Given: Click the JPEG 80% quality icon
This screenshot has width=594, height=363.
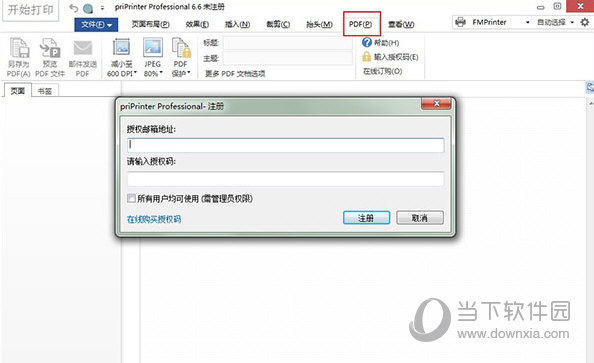Looking at the screenshot, I should point(153,48).
